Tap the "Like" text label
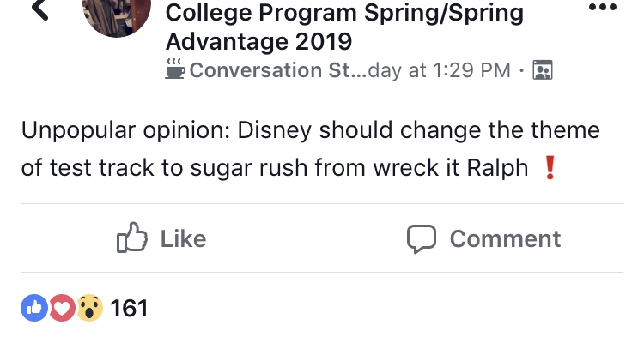 pos(183,238)
